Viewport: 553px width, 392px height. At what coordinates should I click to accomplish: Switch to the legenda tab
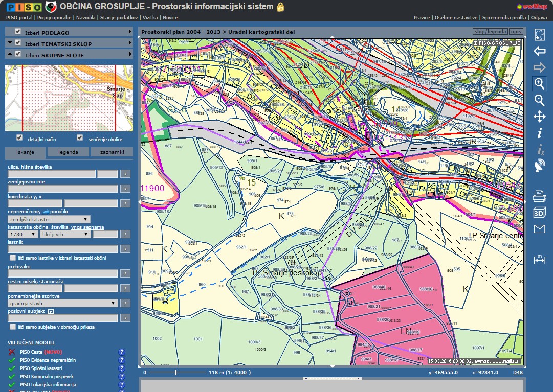[68, 152]
